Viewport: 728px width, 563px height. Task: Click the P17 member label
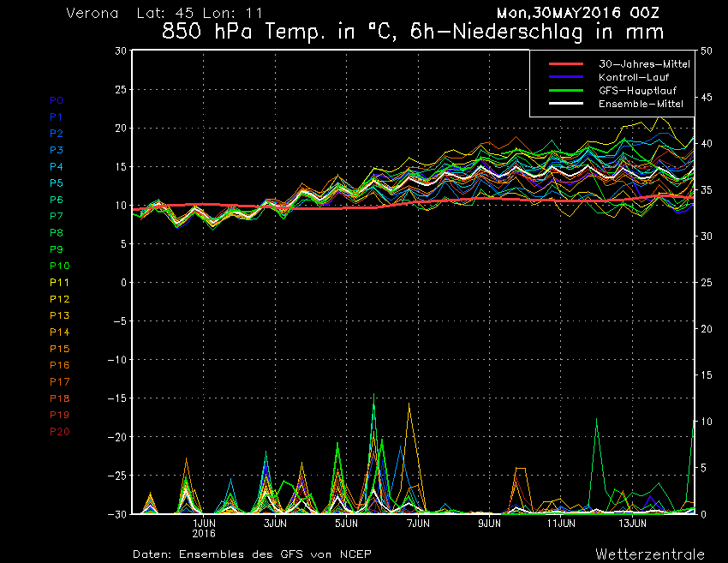click(x=59, y=382)
